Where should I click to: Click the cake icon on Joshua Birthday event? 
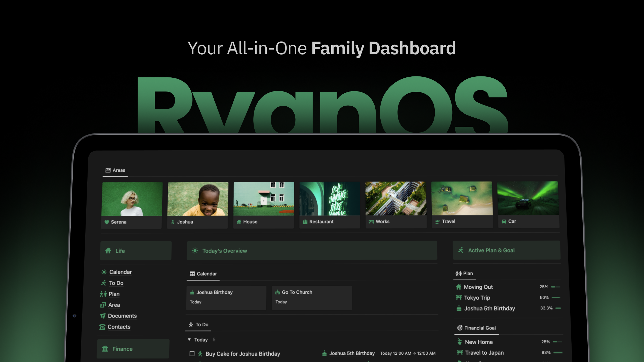click(x=192, y=292)
